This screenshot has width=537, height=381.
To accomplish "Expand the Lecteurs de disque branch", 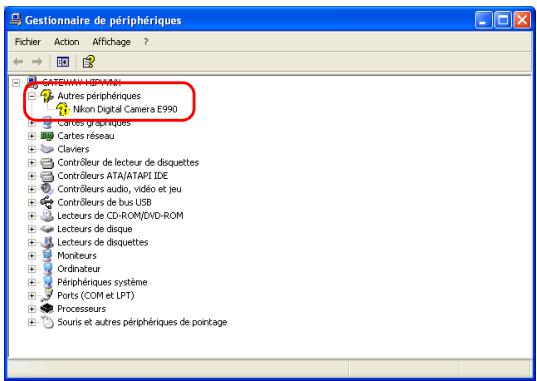I will pyautogui.click(x=32, y=229).
